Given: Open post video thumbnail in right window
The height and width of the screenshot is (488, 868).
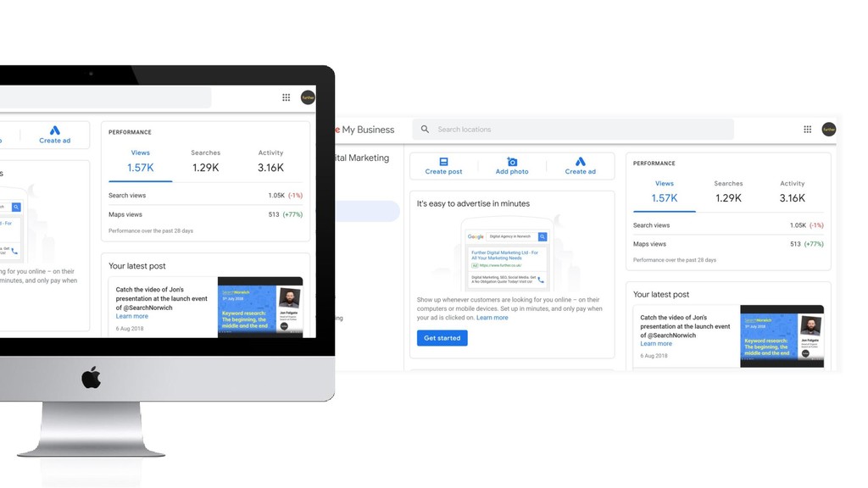Looking at the screenshot, I should point(782,335).
